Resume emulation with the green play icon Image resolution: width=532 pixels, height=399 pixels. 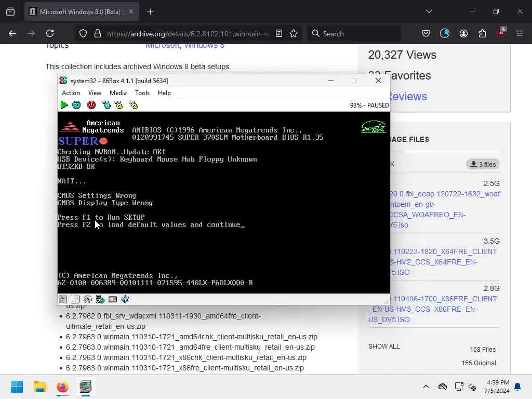pos(64,105)
